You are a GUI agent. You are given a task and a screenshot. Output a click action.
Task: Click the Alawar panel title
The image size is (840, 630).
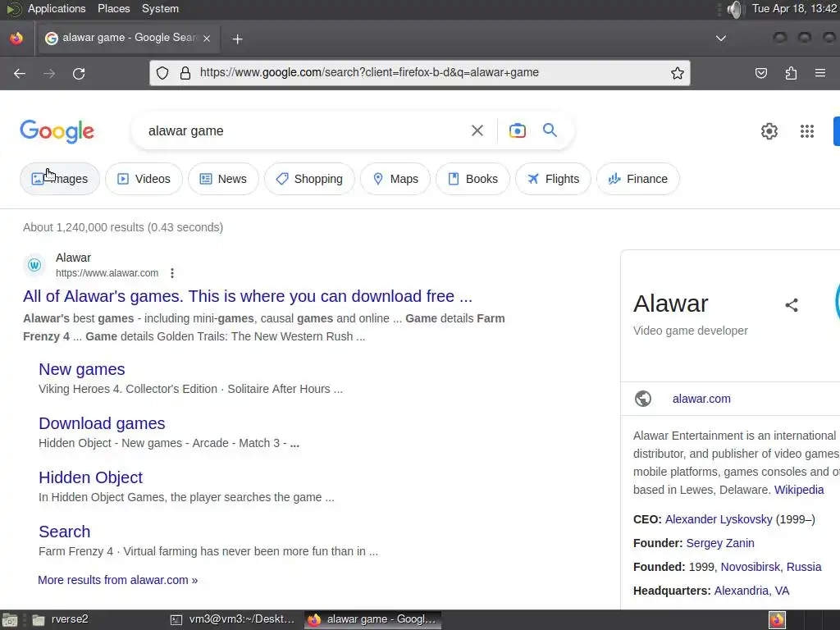point(670,304)
